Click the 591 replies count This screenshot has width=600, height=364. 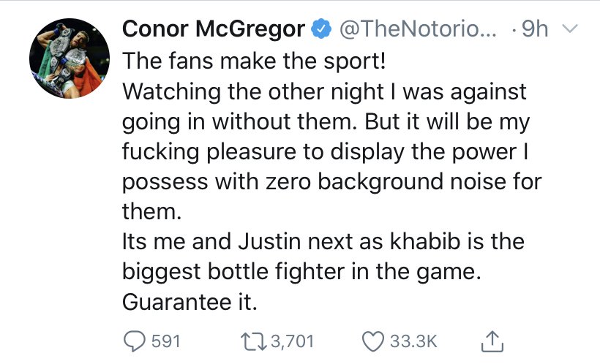pyautogui.click(x=165, y=341)
